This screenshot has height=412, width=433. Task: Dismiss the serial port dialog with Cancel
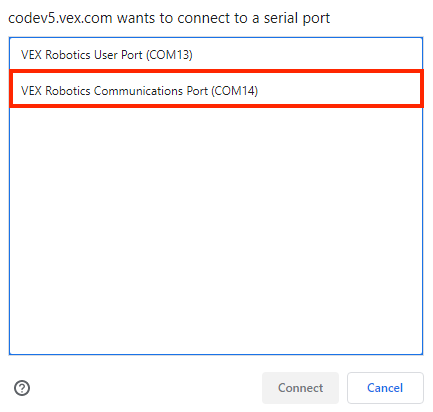tap(385, 388)
